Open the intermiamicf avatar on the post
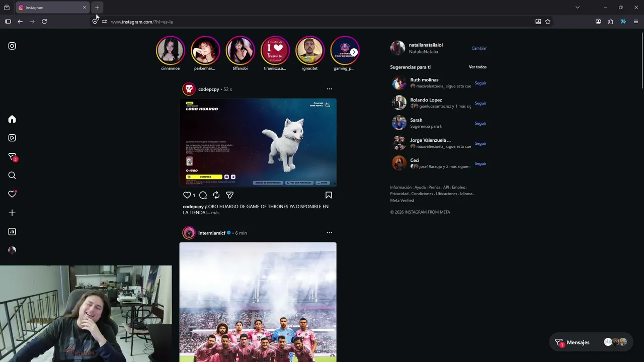The width and height of the screenshot is (644, 362). click(189, 233)
